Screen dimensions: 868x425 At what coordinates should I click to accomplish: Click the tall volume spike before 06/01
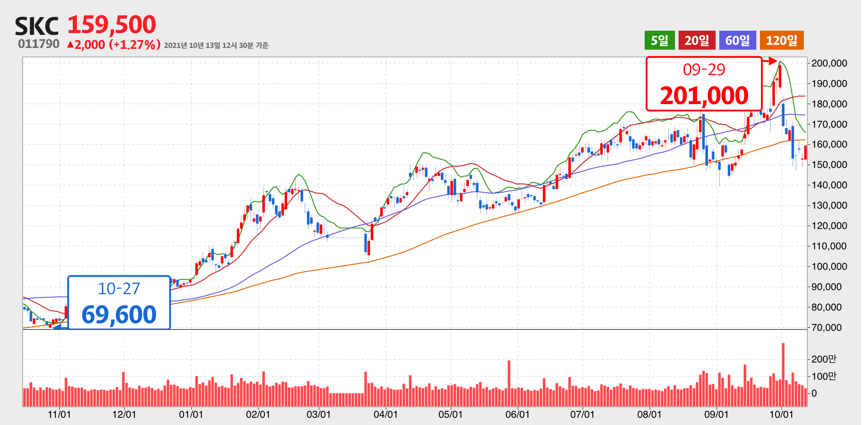(509, 383)
